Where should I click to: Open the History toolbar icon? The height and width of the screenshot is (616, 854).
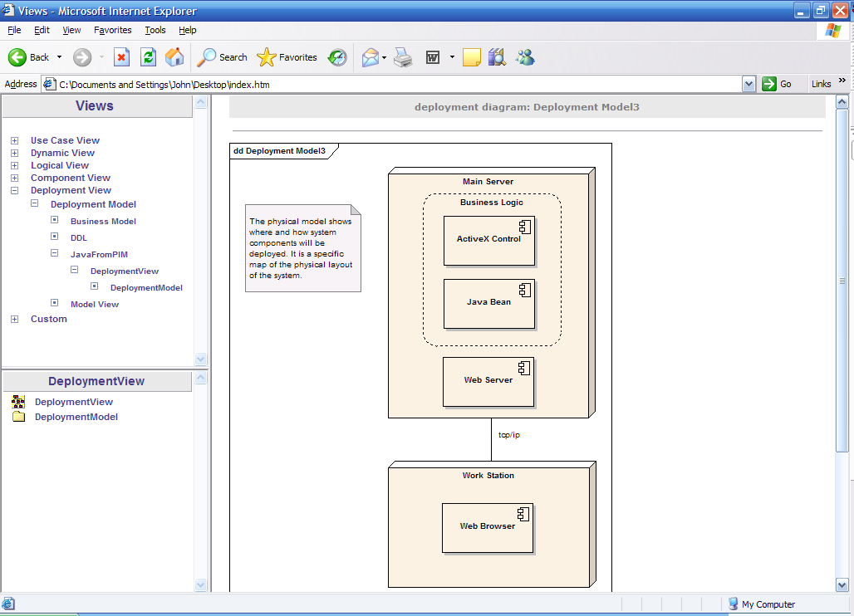point(337,57)
